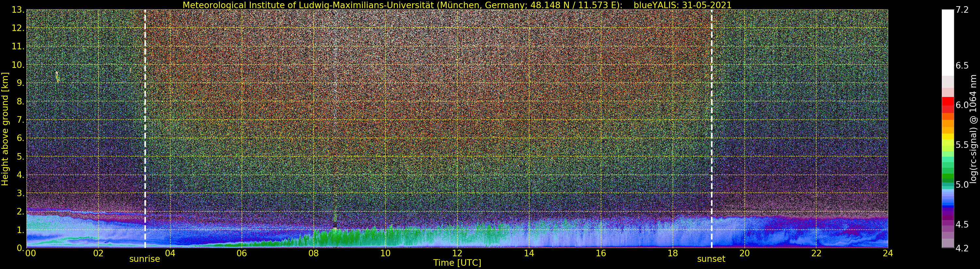The height and width of the screenshot is (269, 980).
Task: Click height-axis tick label 8.
Action: [x=21, y=101]
